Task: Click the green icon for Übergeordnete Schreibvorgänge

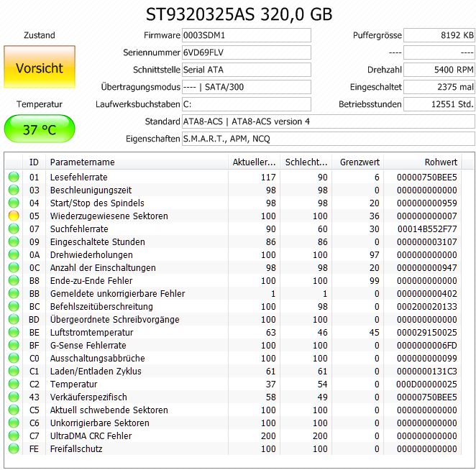Action: click(14, 319)
